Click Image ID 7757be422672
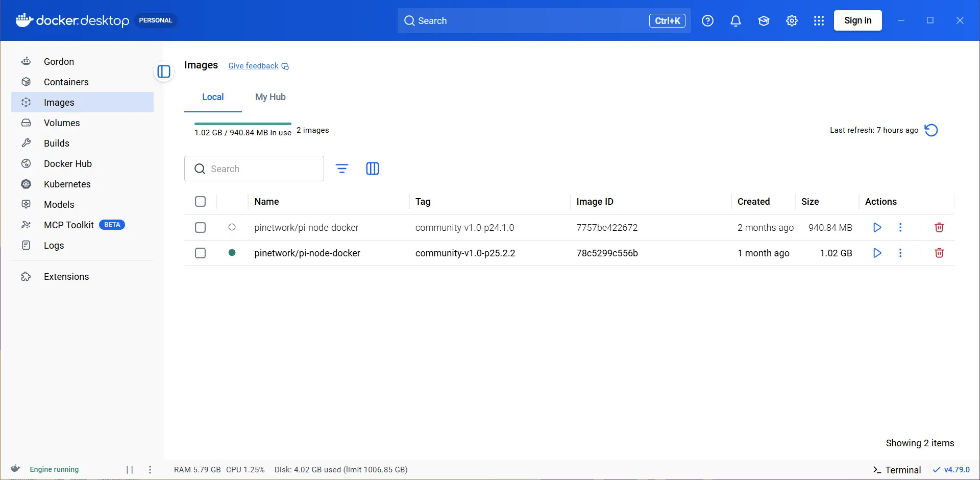 pyautogui.click(x=607, y=228)
